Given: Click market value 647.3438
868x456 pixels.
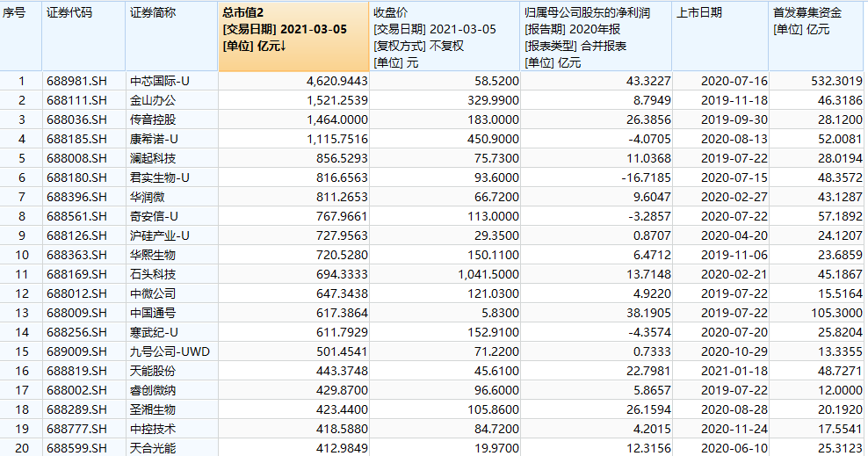Looking at the screenshot, I should coord(342,293).
